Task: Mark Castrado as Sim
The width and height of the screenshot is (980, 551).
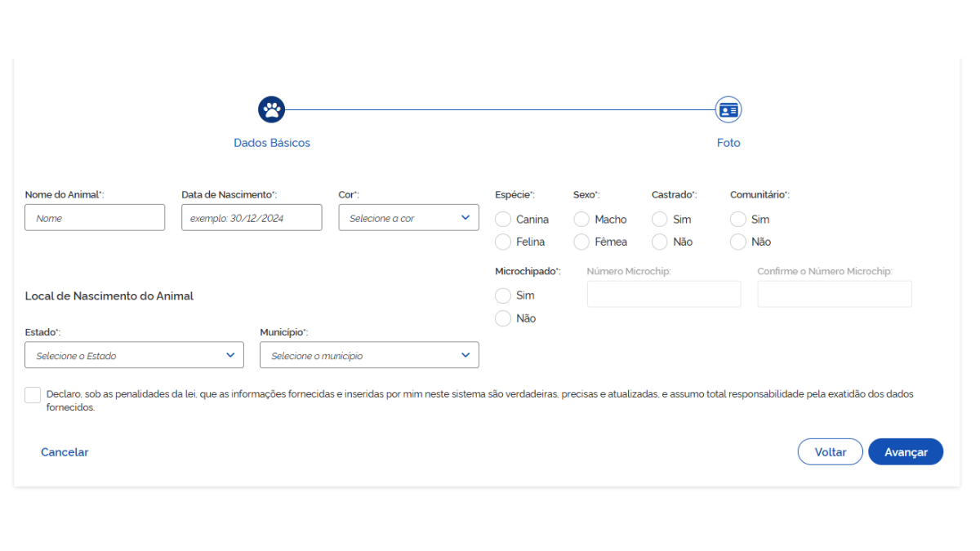Action: 660,220
